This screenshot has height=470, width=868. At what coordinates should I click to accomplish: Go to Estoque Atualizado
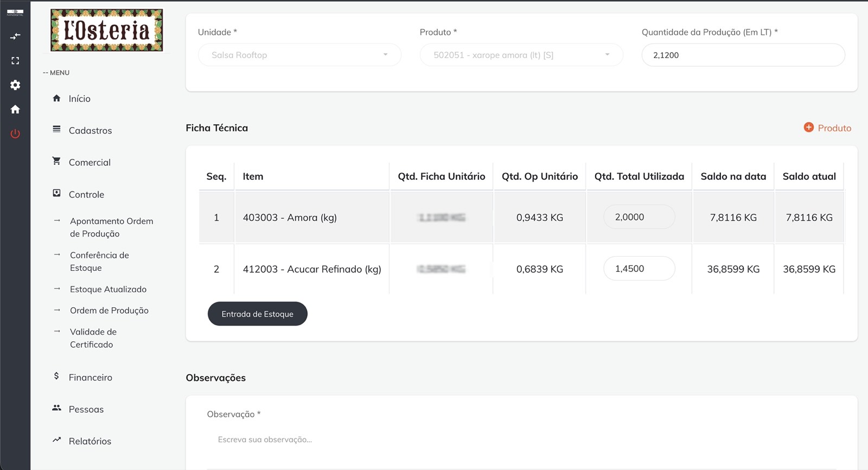click(x=108, y=289)
